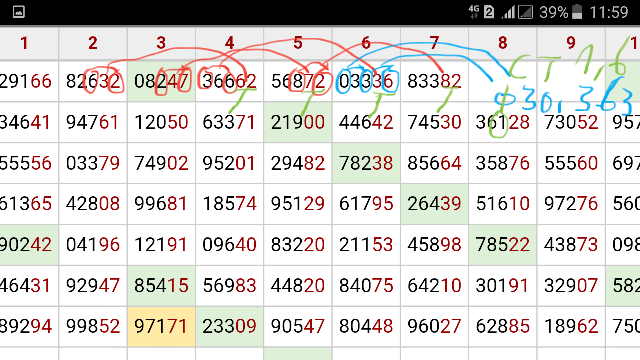The height and width of the screenshot is (360, 640).
Task: Tap the signal strength icon
Action: tap(508, 12)
